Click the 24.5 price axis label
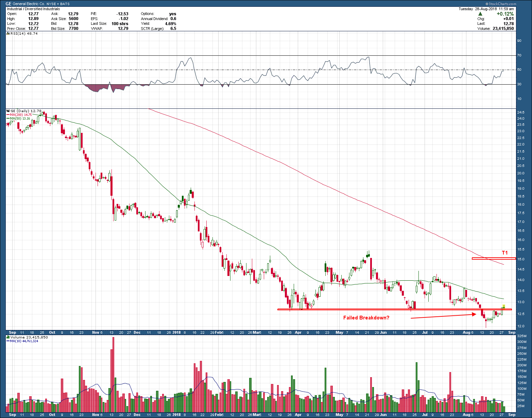 (x=520, y=112)
